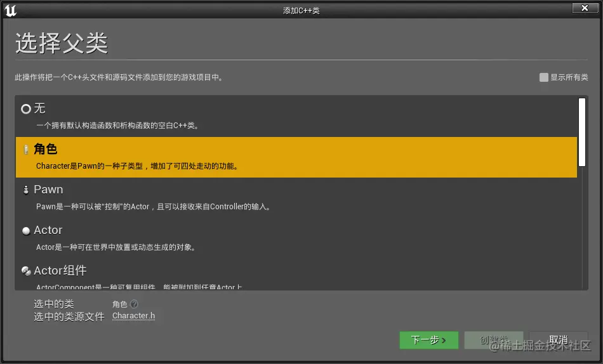Click the 选中的类源文件 label
This screenshot has width=603, height=364.
tap(69, 316)
